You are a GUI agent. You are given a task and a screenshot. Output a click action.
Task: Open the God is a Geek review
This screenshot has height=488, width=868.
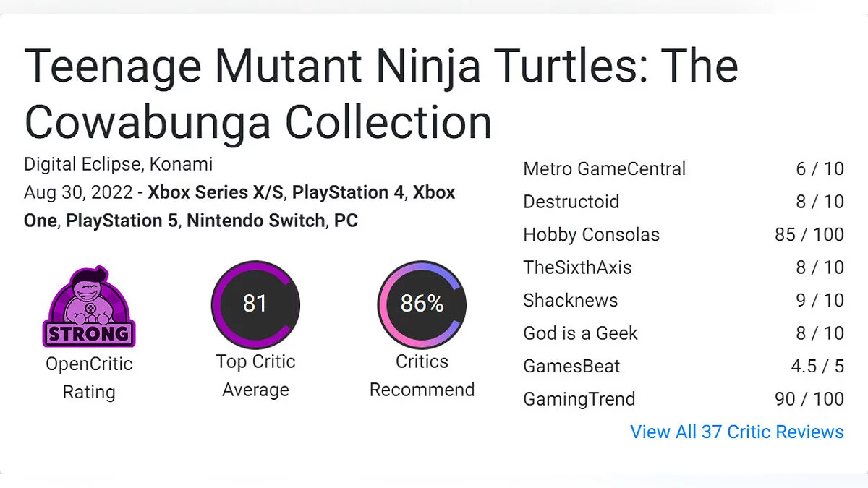[580, 333]
